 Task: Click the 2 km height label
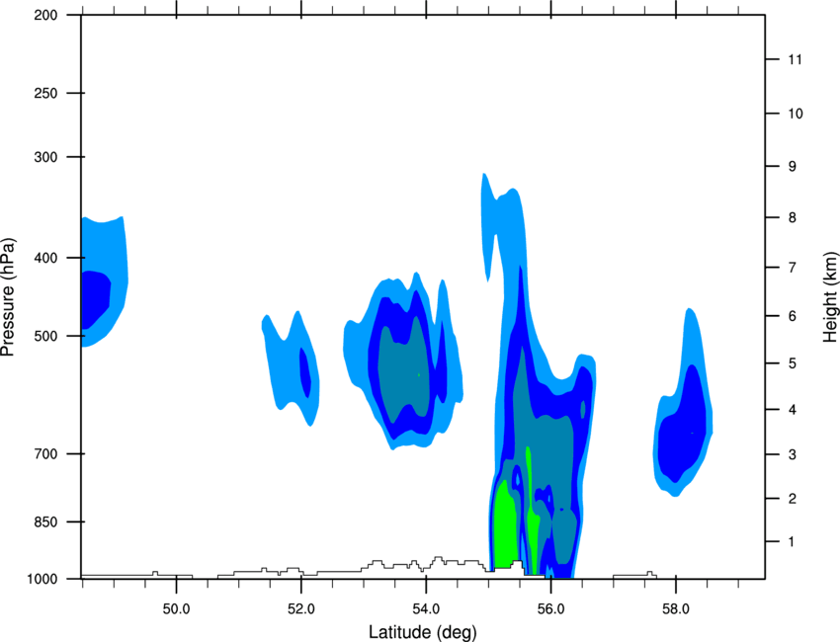tap(793, 499)
